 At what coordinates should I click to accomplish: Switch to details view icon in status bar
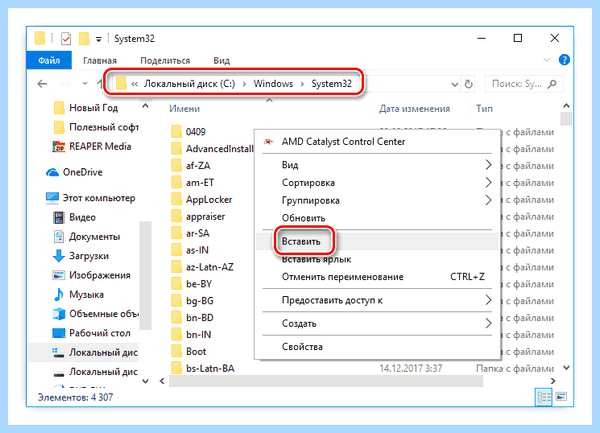(x=543, y=397)
